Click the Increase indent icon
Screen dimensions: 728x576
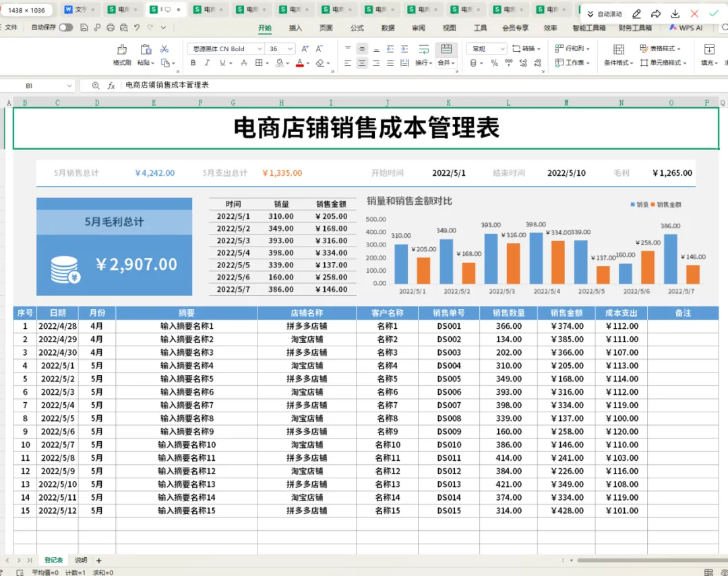click(x=405, y=49)
